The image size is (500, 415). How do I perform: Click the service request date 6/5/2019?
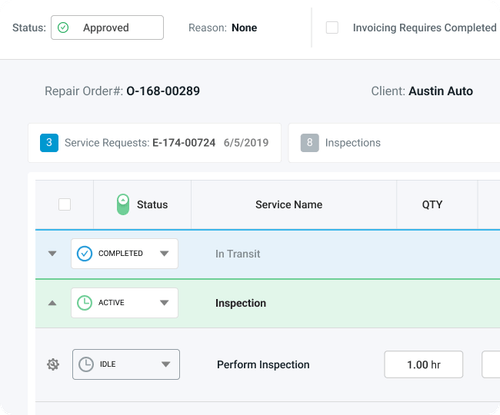click(246, 143)
